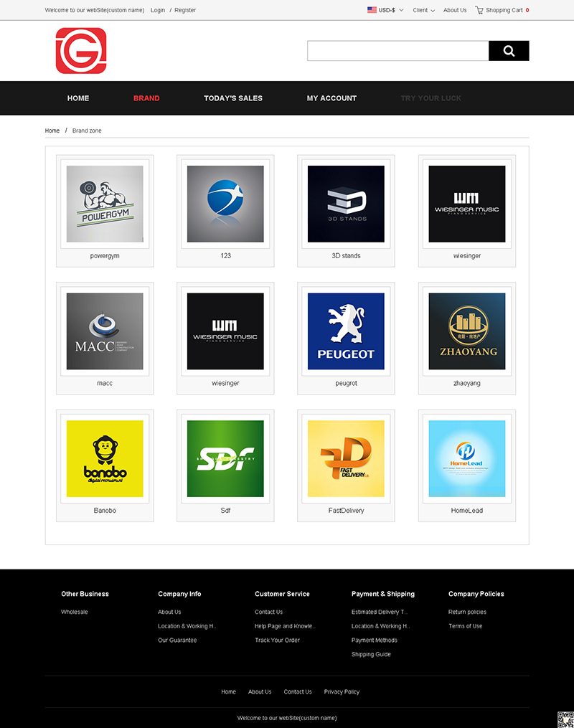Click the powergym brand name caption
Screen dimensions: 574x728
(105, 255)
